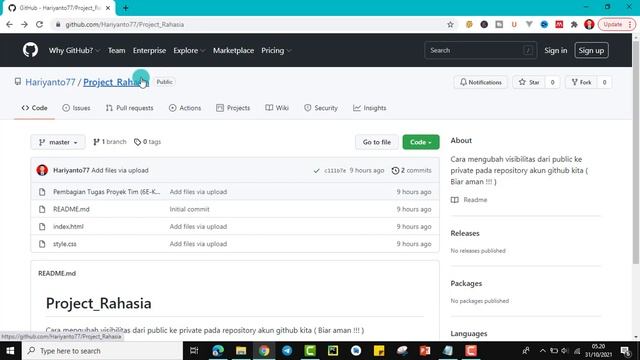Open master branch dropdown
This screenshot has height=360, width=640.
tap(58, 142)
